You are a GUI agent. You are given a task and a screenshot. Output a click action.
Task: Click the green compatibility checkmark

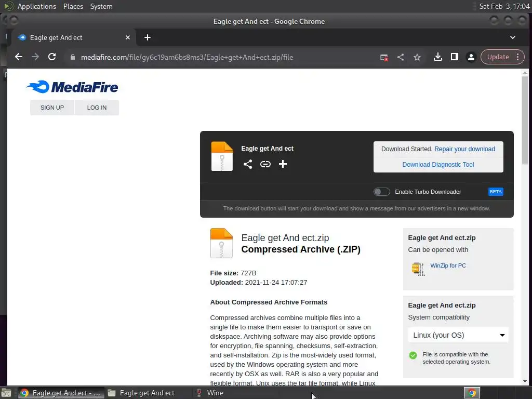click(x=413, y=355)
